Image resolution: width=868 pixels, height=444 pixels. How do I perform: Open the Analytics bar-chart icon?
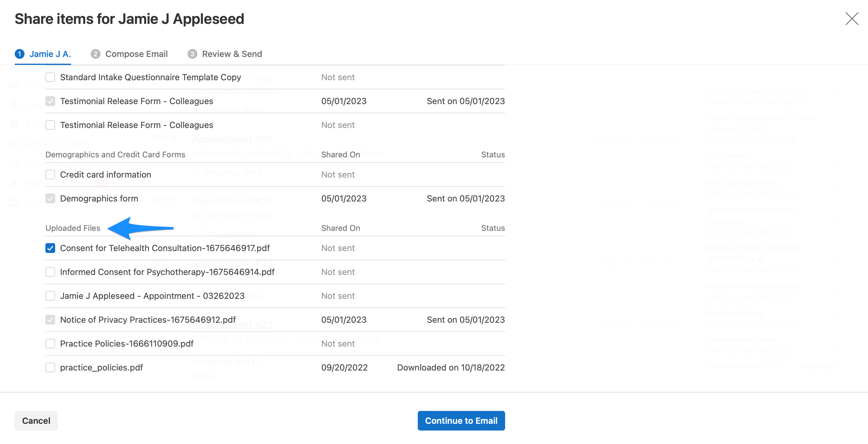point(14,124)
